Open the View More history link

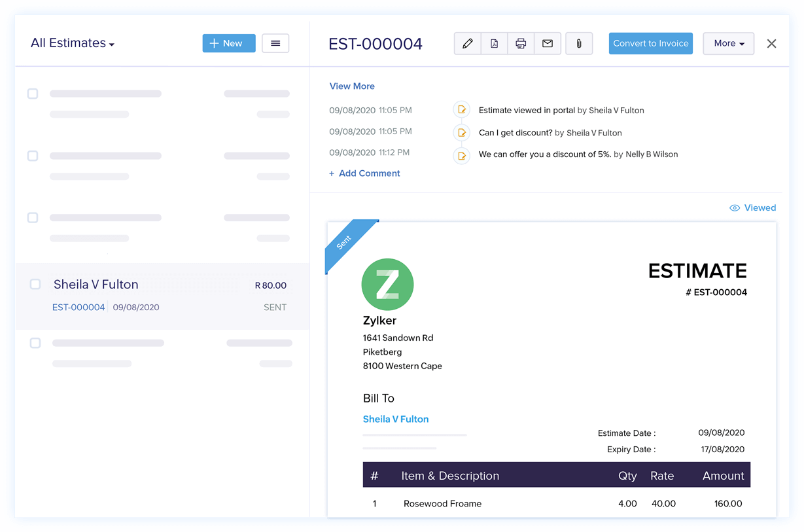352,86
